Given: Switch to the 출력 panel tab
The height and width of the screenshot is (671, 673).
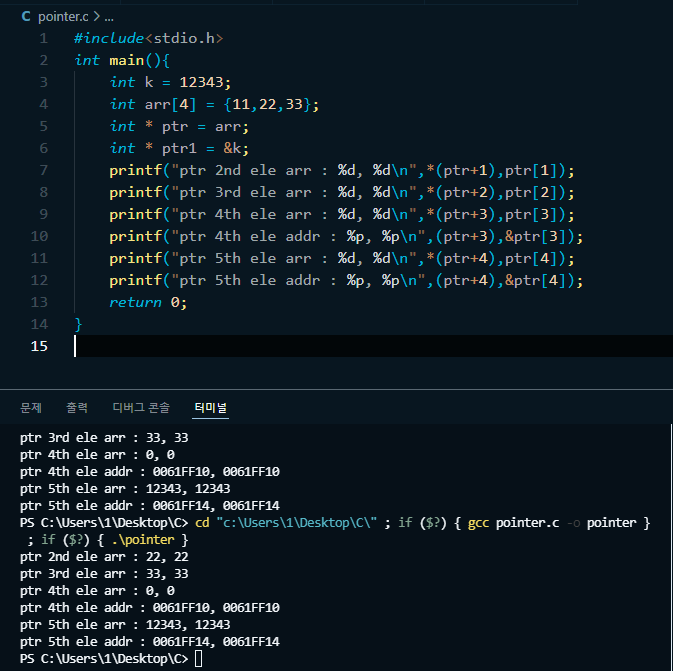Looking at the screenshot, I should pyautogui.click(x=77, y=407).
